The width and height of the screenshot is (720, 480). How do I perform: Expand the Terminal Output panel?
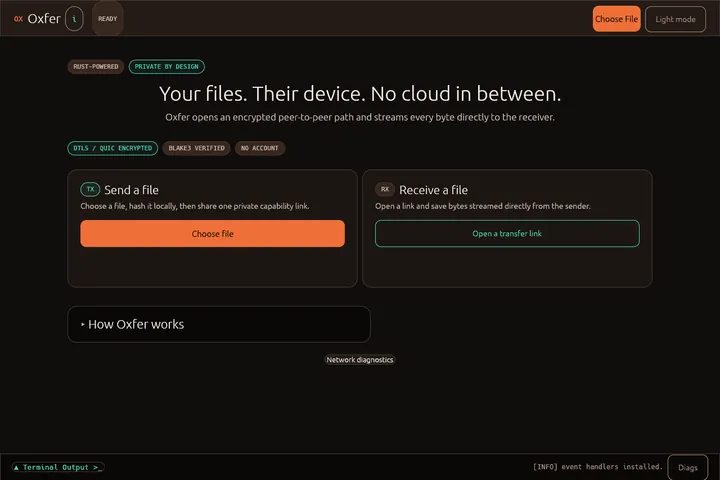(x=58, y=467)
